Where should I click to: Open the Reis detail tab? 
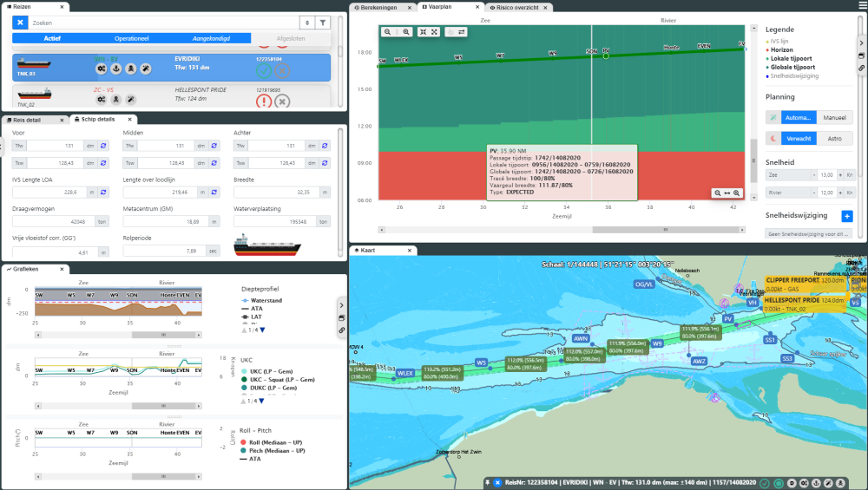click(x=35, y=120)
